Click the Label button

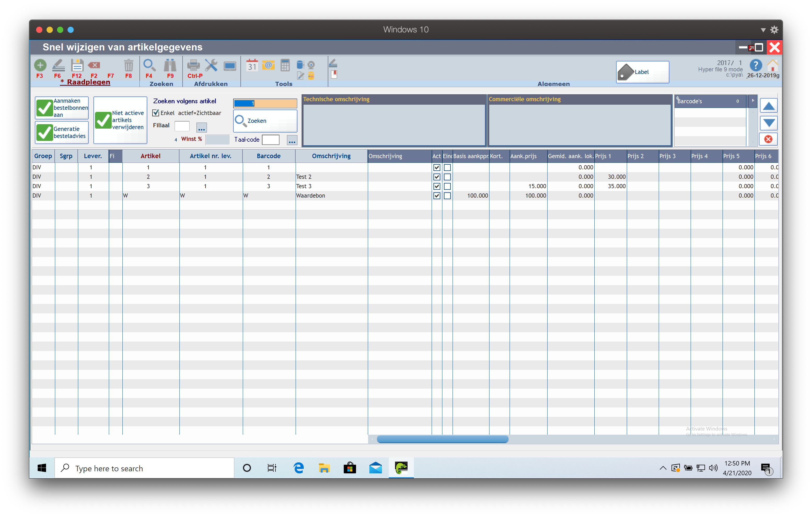tap(642, 72)
